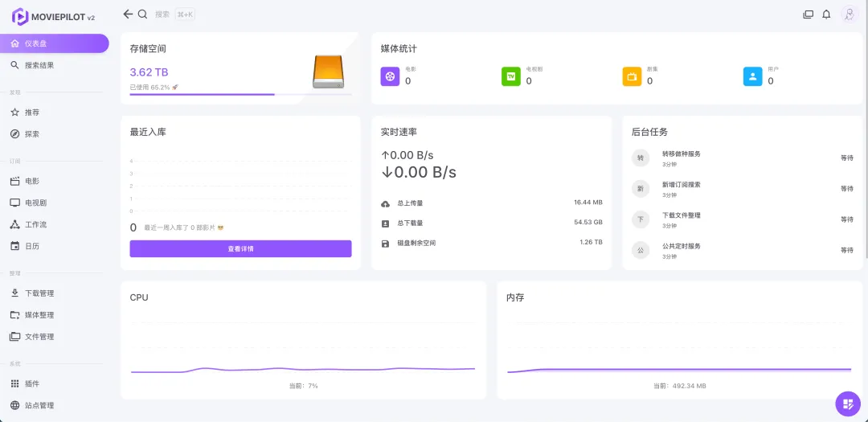
Task: Click the 最近入库 weekly chart area
Action: pos(241,186)
